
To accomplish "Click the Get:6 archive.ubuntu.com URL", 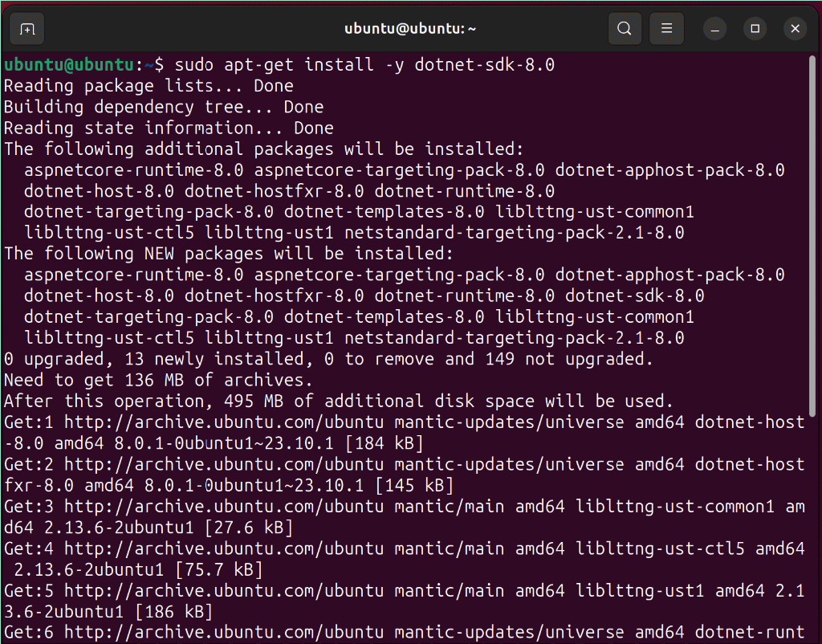I will pos(224,633).
